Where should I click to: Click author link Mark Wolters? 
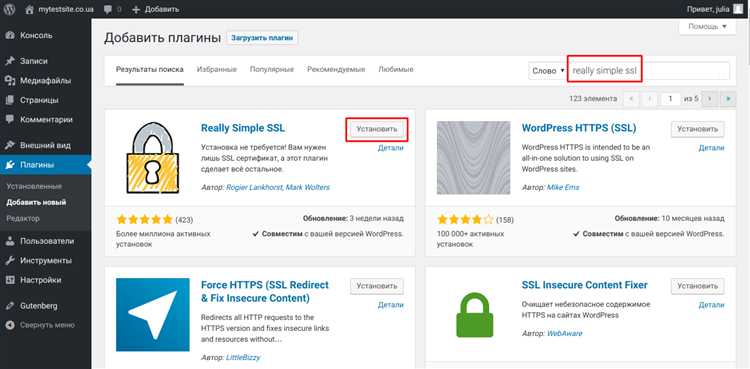point(308,187)
